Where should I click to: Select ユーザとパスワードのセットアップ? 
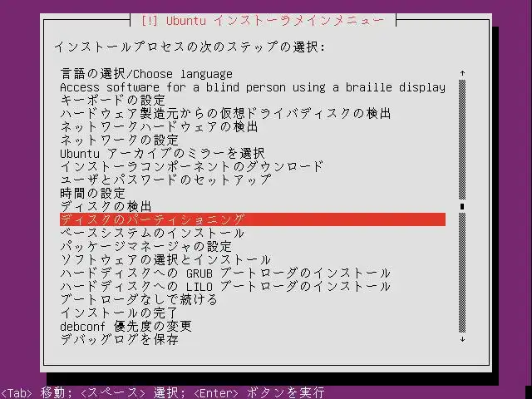click(166, 180)
